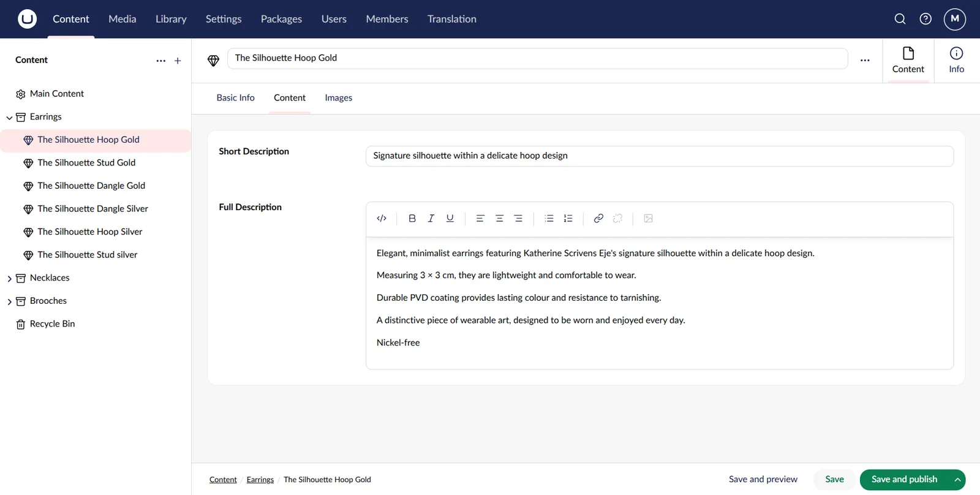Click Save and preview
The image size is (980, 495).
point(763,480)
